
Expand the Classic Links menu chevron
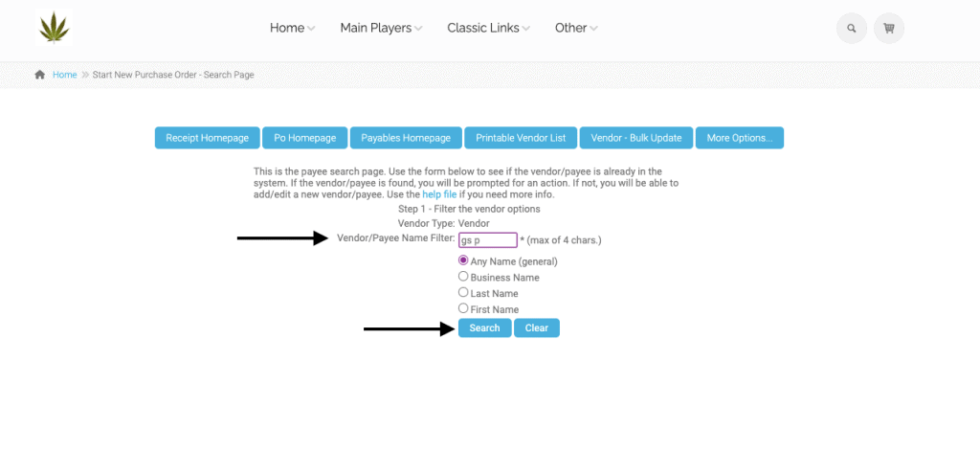[526, 29]
